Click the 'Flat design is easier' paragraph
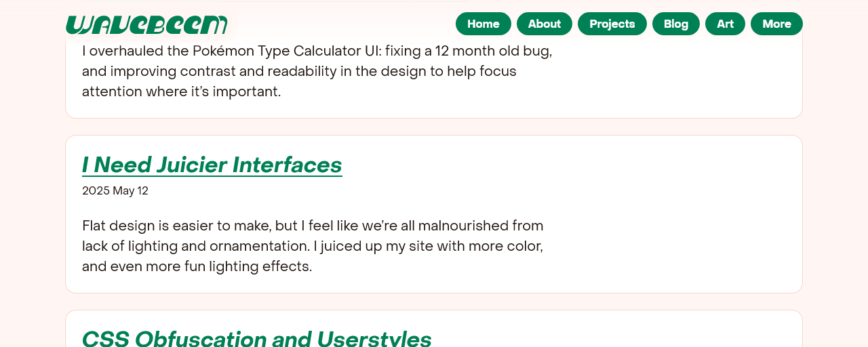 313,245
